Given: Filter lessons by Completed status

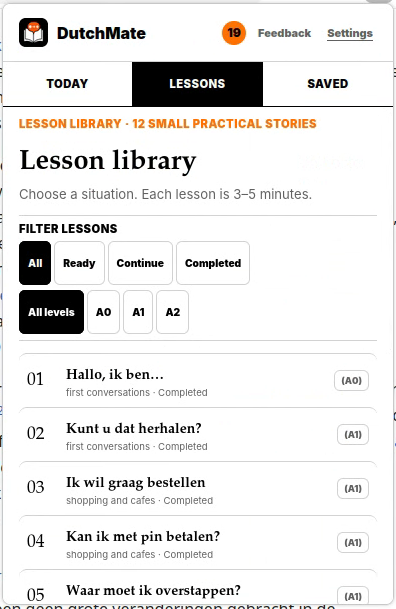Looking at the screenshot, I should [x=213, y=263].
